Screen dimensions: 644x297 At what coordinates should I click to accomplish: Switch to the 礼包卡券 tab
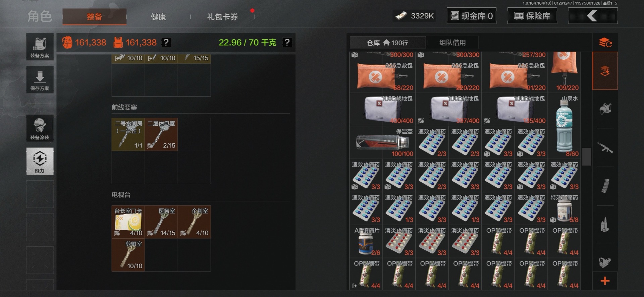point(222,17)
